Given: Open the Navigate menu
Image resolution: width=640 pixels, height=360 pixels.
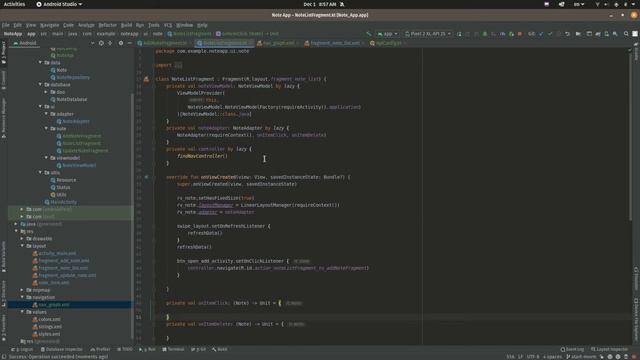Looking at the screenshot, I should point(49,25).
